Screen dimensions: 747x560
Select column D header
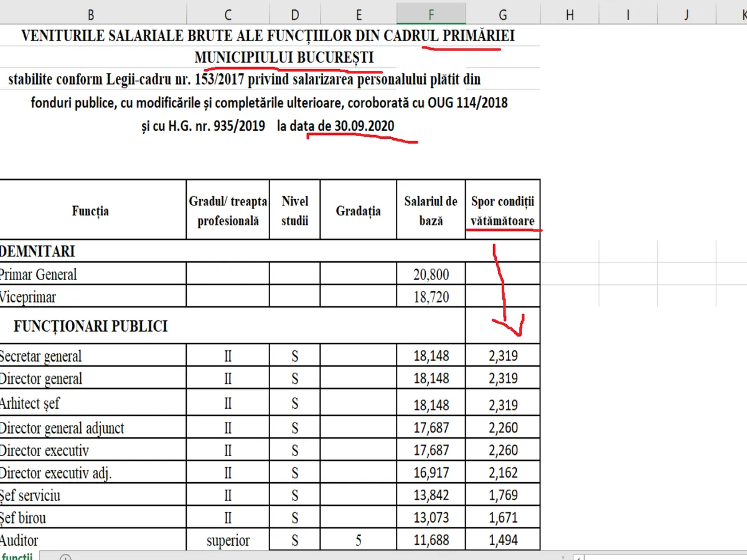point(294,14)
